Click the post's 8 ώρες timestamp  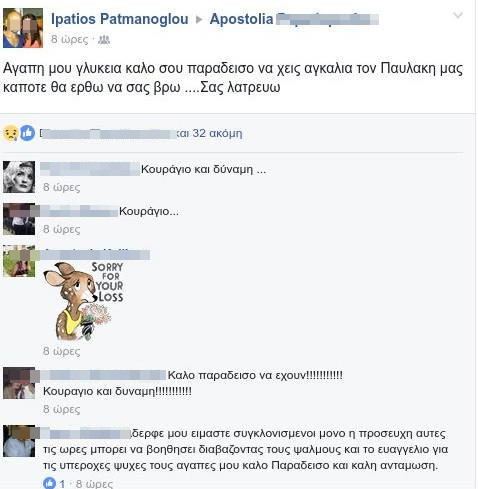click(x=70, y=40)
